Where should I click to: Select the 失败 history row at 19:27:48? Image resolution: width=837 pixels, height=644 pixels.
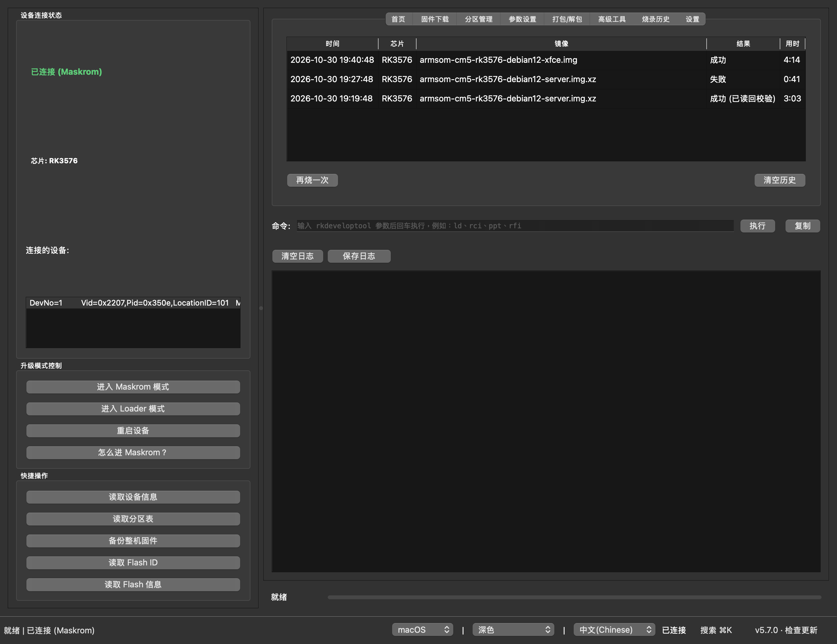click(x=546, y=79)
